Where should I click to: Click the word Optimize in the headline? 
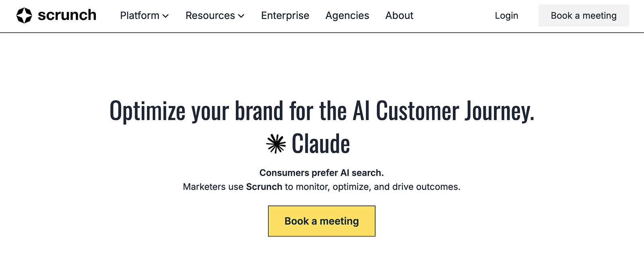point(147,111)
